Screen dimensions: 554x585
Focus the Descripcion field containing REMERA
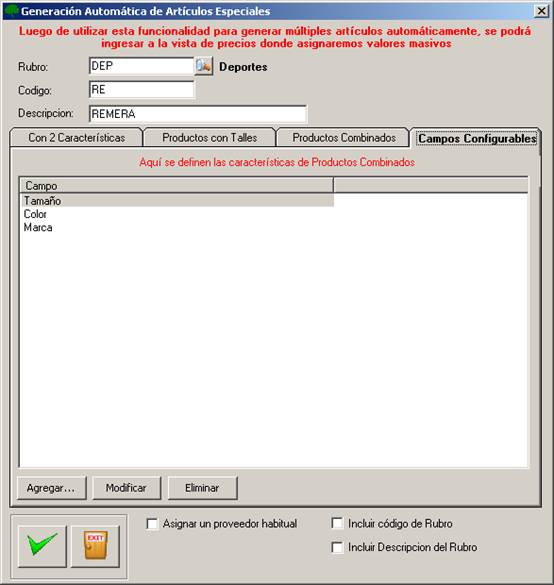tap(198, 114)
